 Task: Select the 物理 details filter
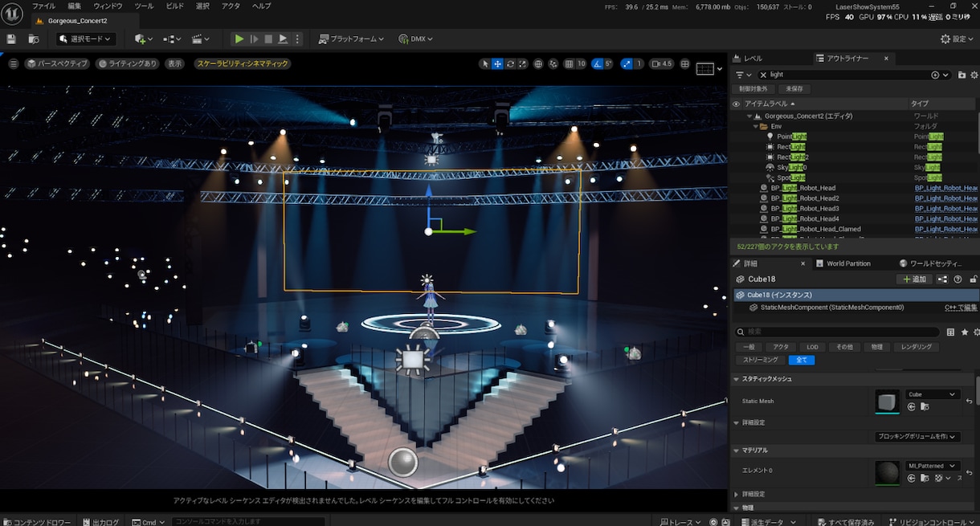tap(876, 347)
